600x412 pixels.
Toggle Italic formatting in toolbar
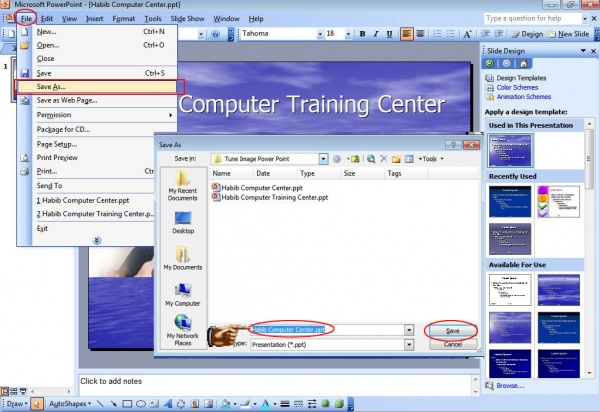tap(376, 34)
